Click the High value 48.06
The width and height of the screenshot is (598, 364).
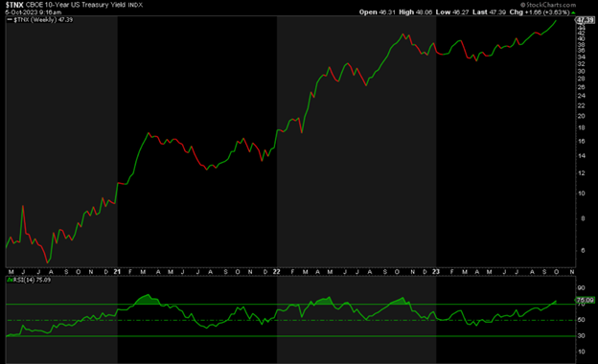(424, 12)
